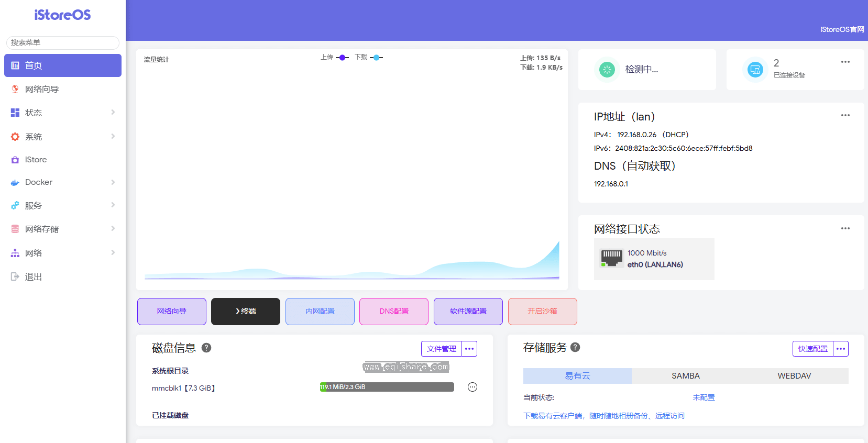The width and height of the screenshot is (868, 443).
Task: Open dropdown next to 文件管理 button
Action: click(x=469, y=349)
